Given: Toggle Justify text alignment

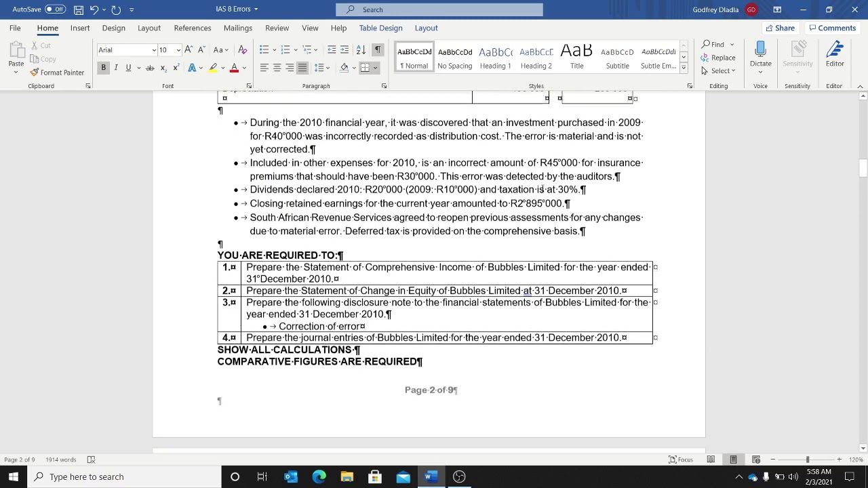Looking at the screenshot, I should 302,68.
